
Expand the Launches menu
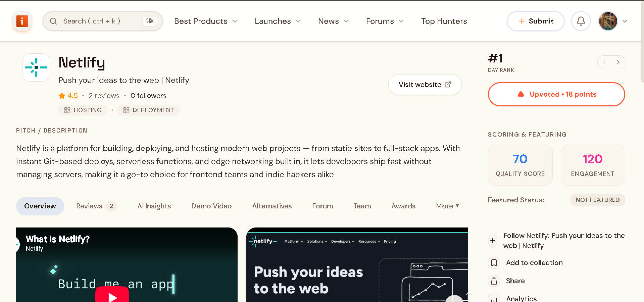click(x=278, y=21)
